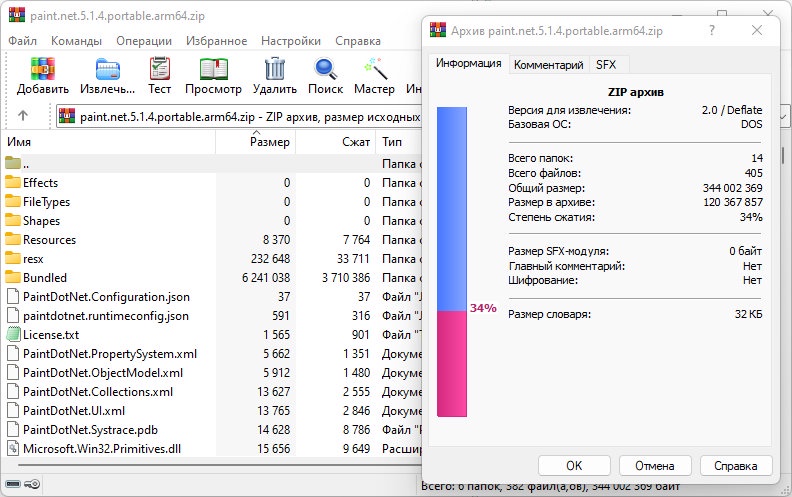Image resolution: width=792 pixels, height=497 pixels.
Task: Click the Добавить toolbar icon
Action: point(42,69)
